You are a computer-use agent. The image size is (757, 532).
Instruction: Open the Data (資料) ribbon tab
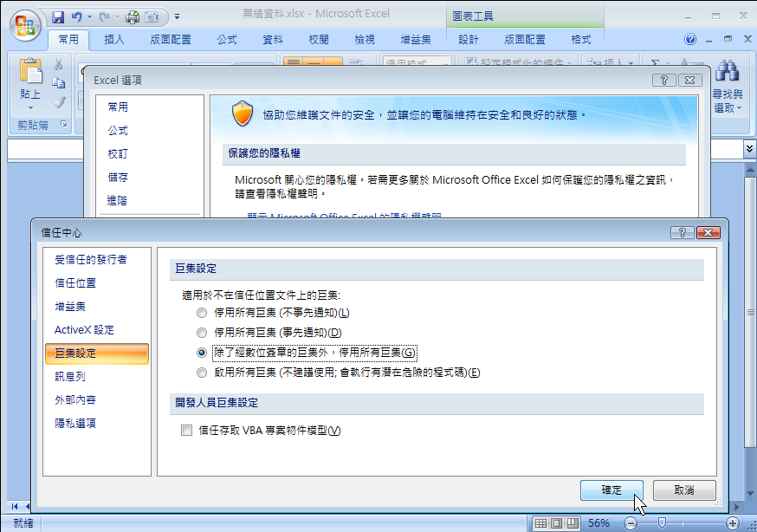click(272, 40)
